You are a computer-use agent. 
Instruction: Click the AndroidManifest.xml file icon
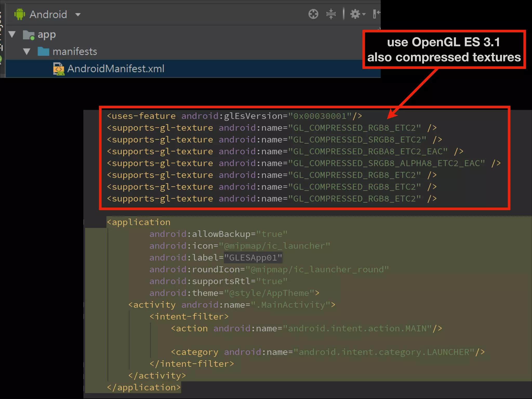coord(59,69)
